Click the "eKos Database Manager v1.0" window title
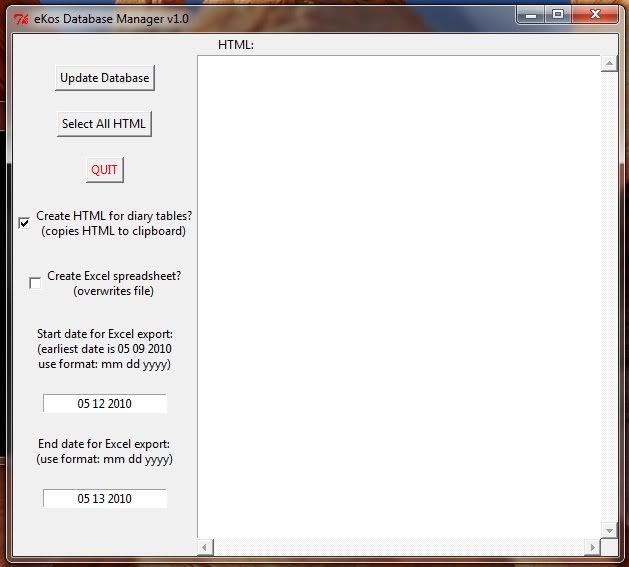Viewport: 629px width, 567px height. (111, 19)
